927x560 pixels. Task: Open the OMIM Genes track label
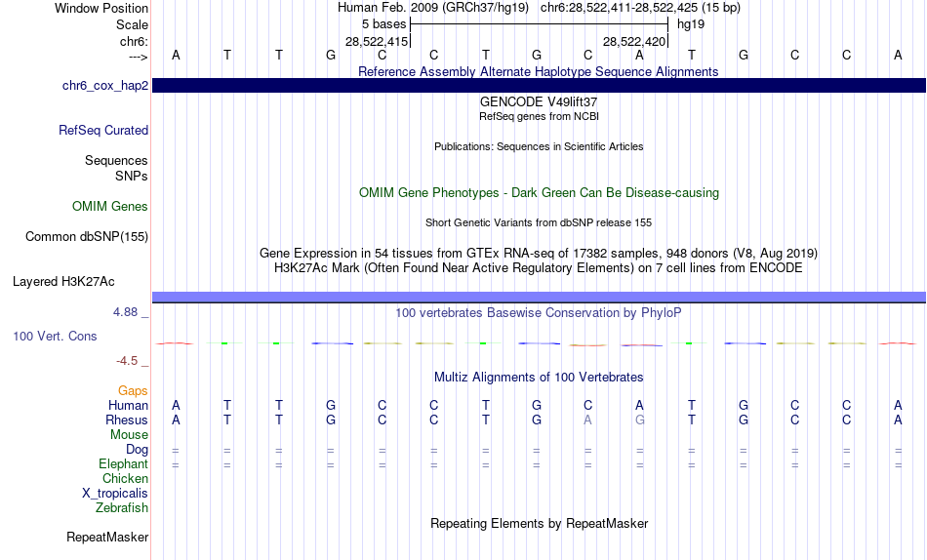pyautogui.click(x=110, y=207)
